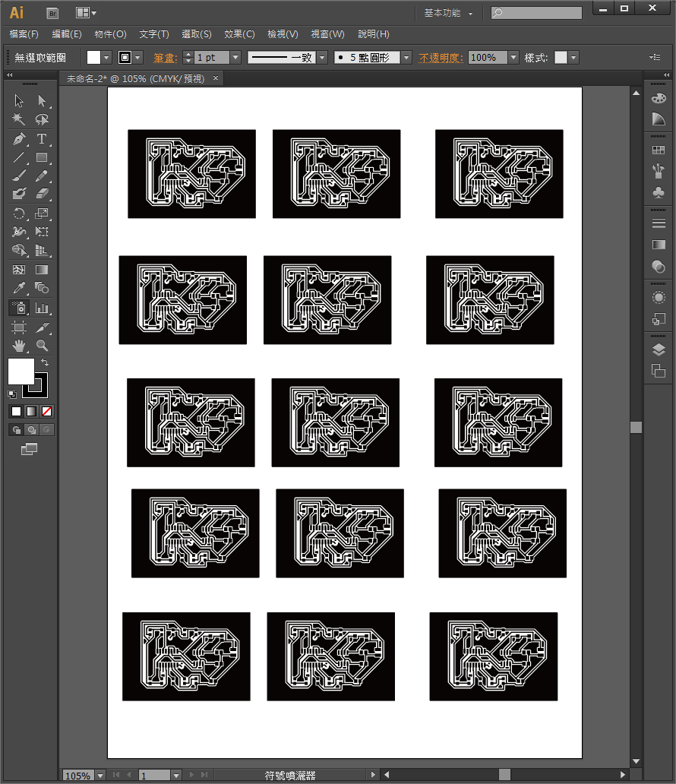Pick the Magic Wand tool
This screenshot has width=676, height=784.
[x=19, y=120]
